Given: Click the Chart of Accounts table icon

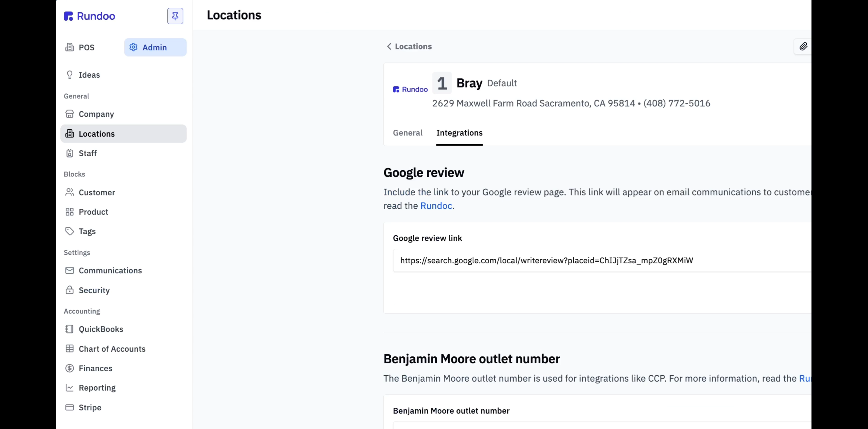Looking at the screenshot, I should [69, 349].
